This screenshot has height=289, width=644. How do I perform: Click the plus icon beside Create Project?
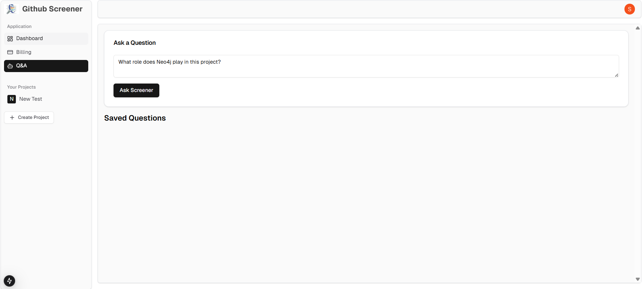tap(12, 118)
